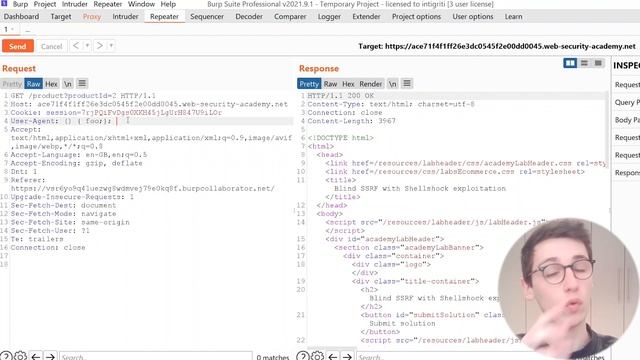The height and width of the screenshot is (360, 640).
Task: Open the Response search settings gear
Action: [x=317, y=356]
